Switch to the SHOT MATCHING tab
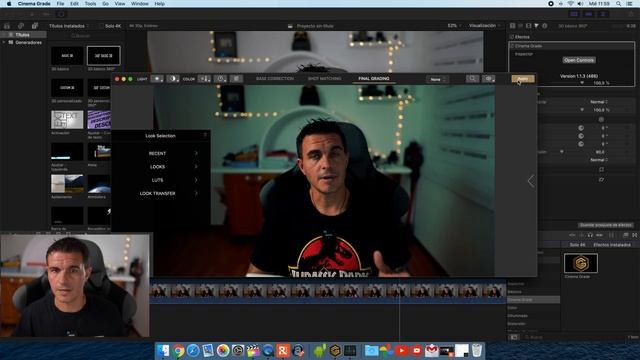The image size is (640, 360). coord(324,78)
